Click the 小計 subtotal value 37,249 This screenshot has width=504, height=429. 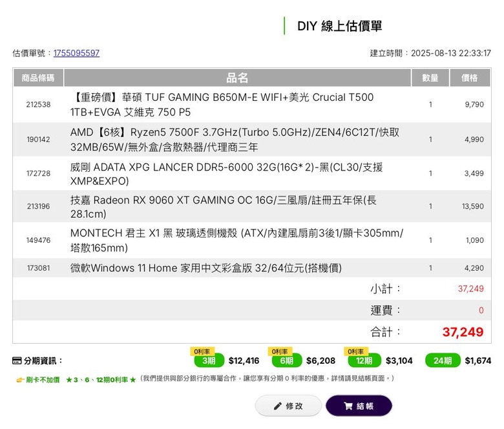click(x=470, y=289)
